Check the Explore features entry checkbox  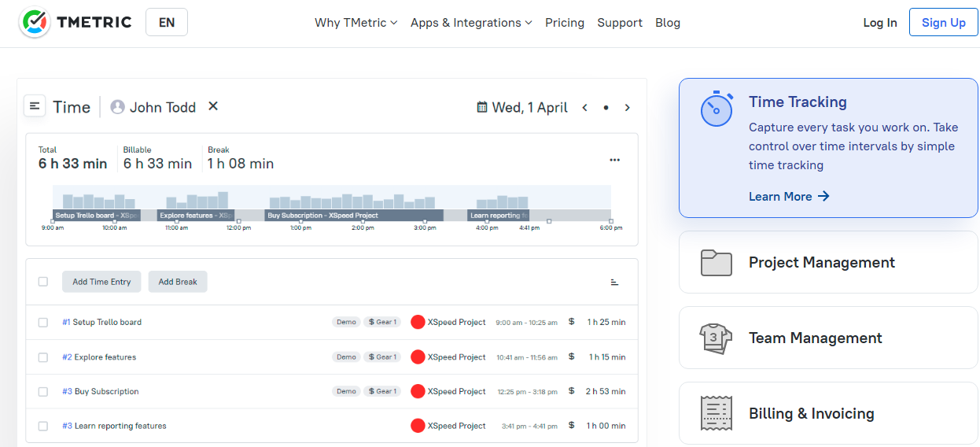point(43,357)
